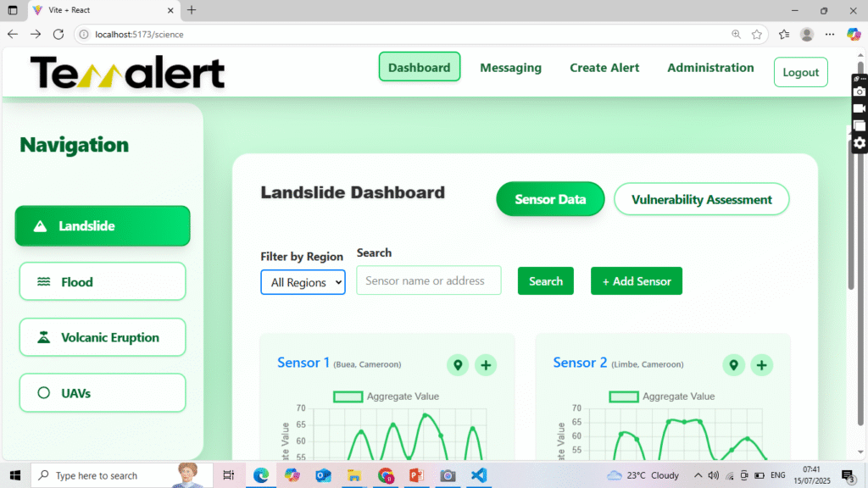Image resolution: width=868 pixels, height=488 pixels.
Task: Add page to favorites with star icon
Action: tap(757, 34)
